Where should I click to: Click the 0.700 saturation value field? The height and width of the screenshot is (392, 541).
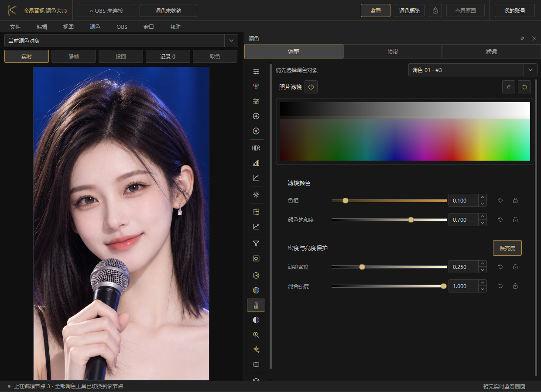click(463, 220)
